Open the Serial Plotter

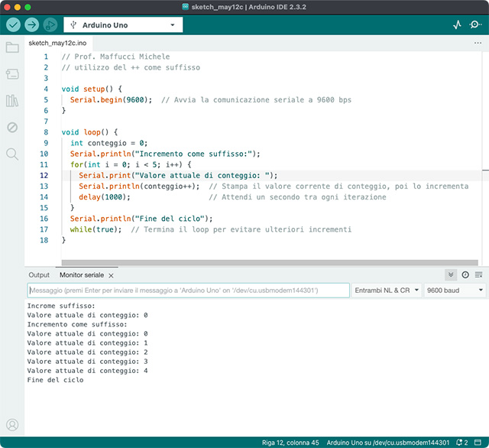click(x=457, y=25)
